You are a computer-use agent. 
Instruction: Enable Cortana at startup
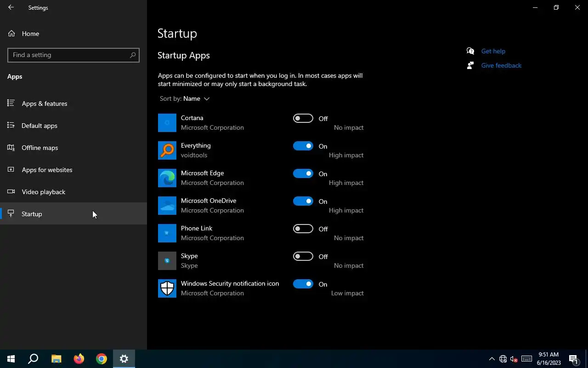[303, 118]
